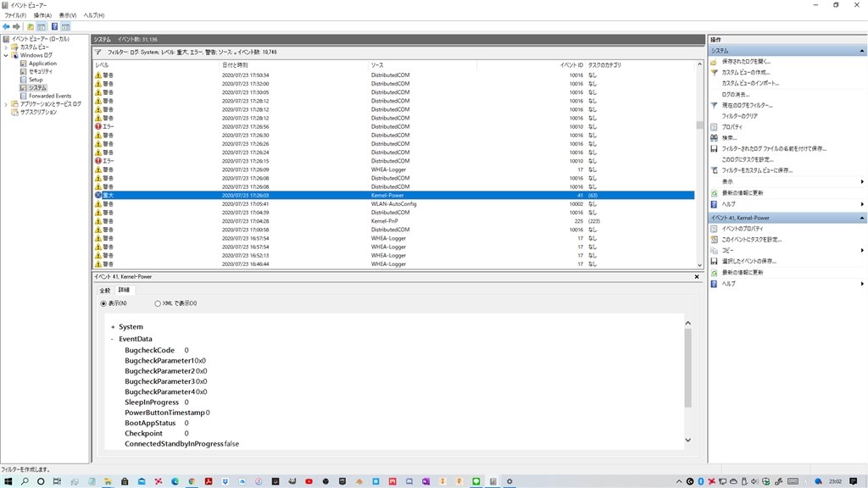Image resolution: width=868 pixels, height=488 pixels.
Task: Collapse the イベント 41, Kernel-Power actions section
Action: pyautogui.click(x=861, y=218)
